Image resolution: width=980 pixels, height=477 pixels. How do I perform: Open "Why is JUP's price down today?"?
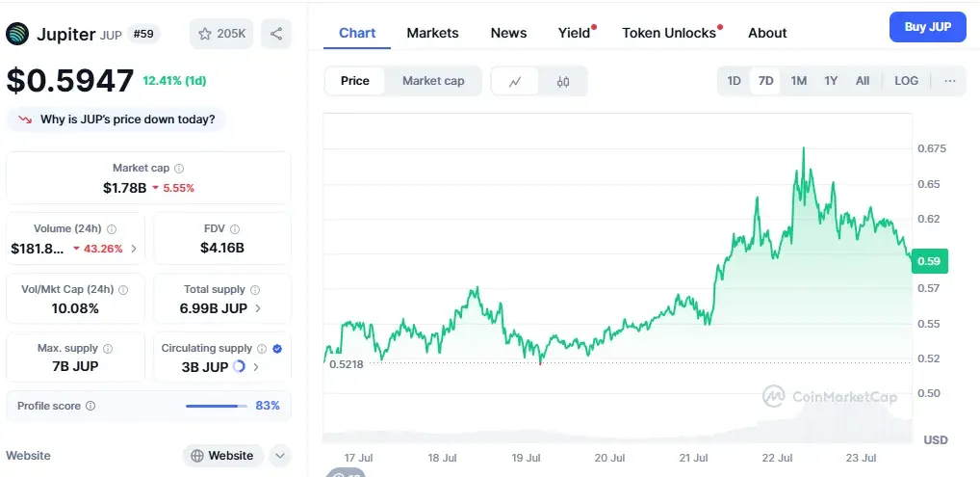tap(116, 119)
